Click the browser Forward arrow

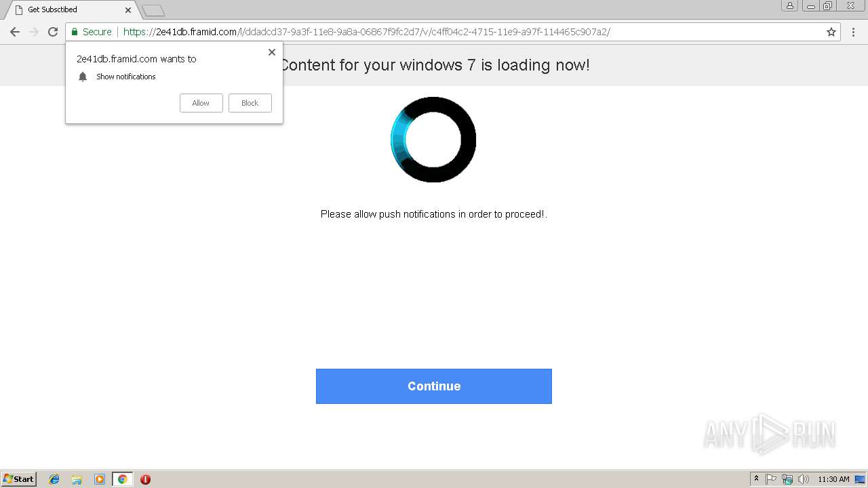pyautogui.click(x=33, y=32)
